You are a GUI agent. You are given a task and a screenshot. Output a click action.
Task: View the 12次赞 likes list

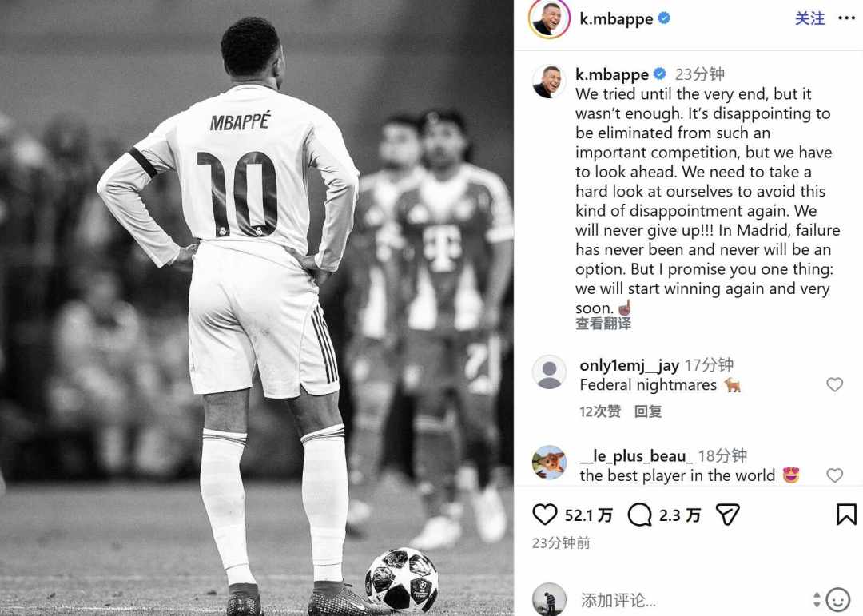tap(600, 411)
